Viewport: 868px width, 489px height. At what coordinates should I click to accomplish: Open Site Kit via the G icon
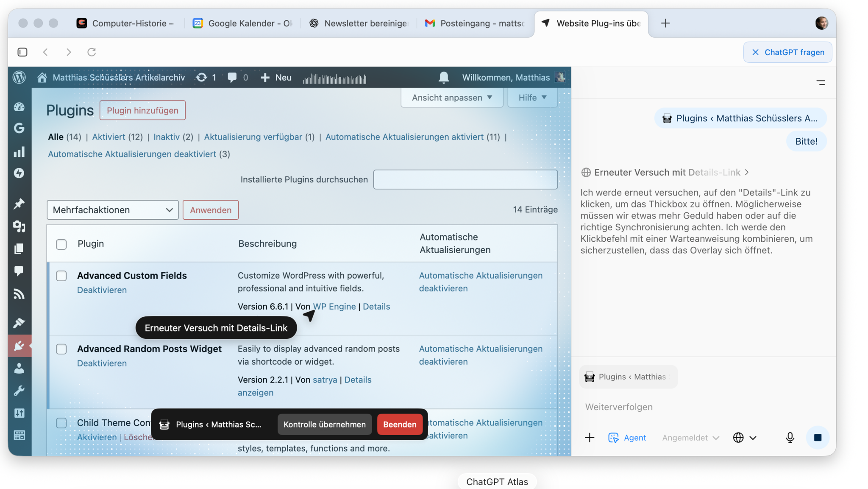click(19, 128)
